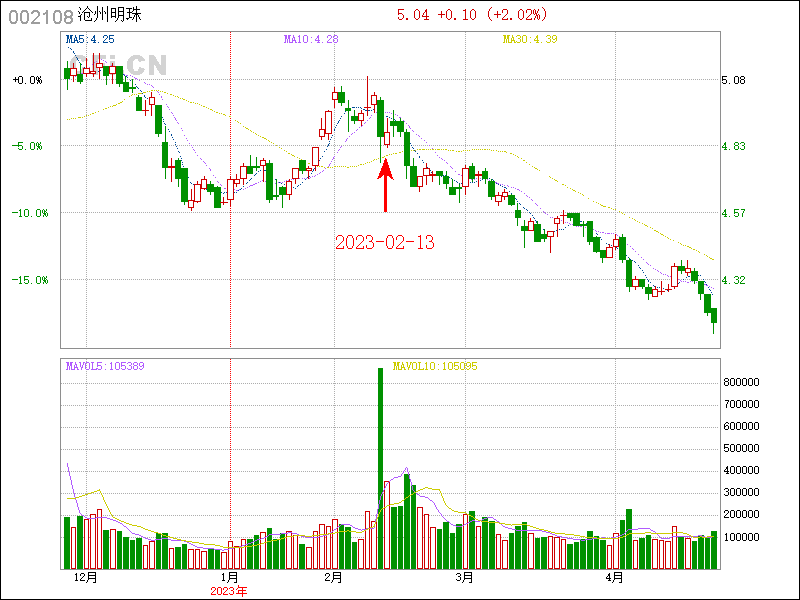
Task: Select the 2023-02-13 date annotation
Action: coord(385,242)
